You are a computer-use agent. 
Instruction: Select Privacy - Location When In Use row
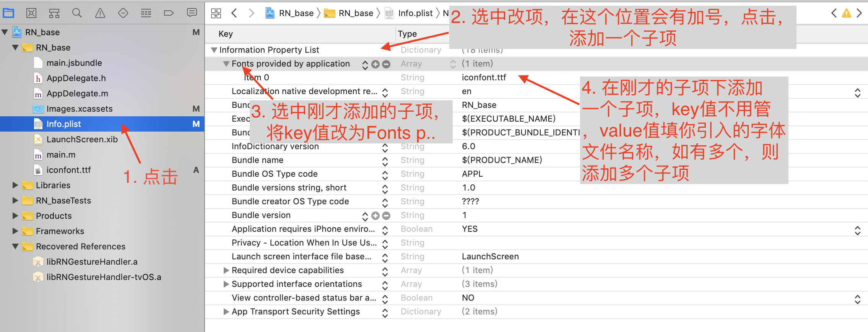536,243
